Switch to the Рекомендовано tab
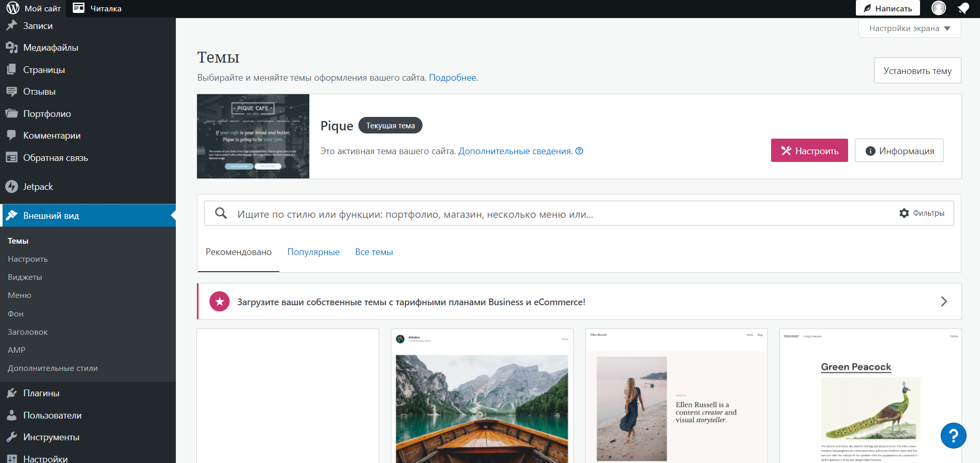980x463 pixels. tap(238, 252)
